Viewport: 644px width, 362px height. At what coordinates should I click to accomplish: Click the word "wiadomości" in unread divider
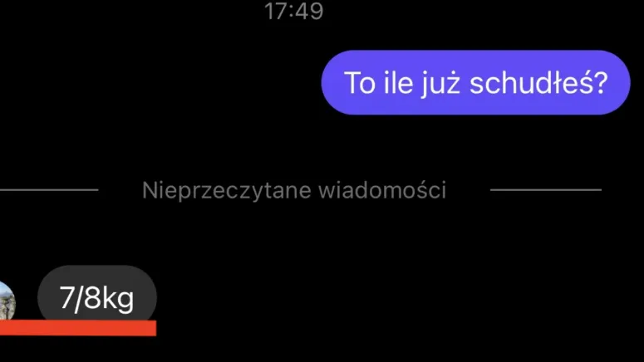point(382,190)
